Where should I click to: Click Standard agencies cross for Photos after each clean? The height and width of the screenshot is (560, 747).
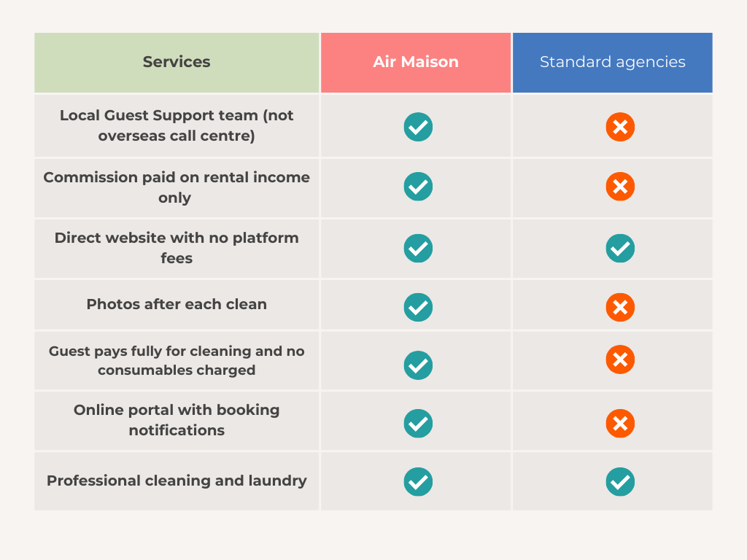point(620,307)
